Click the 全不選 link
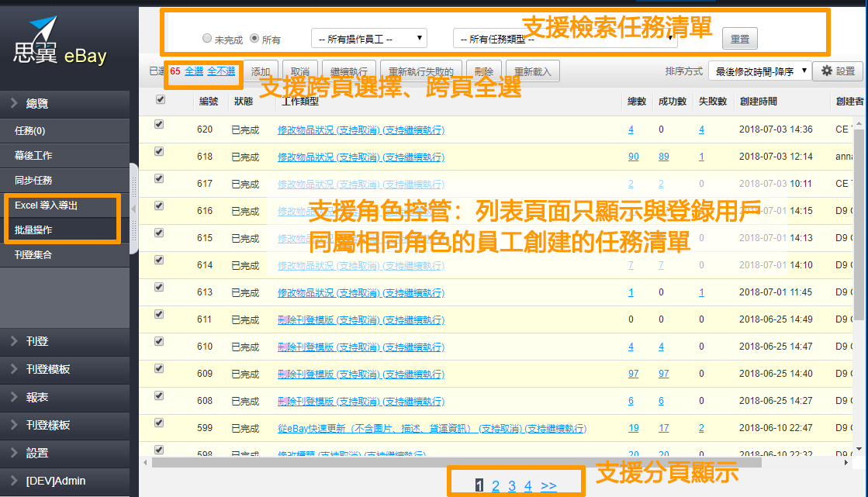Image resolution: width=868 pixels, height=497 pixels. [221, 71]
